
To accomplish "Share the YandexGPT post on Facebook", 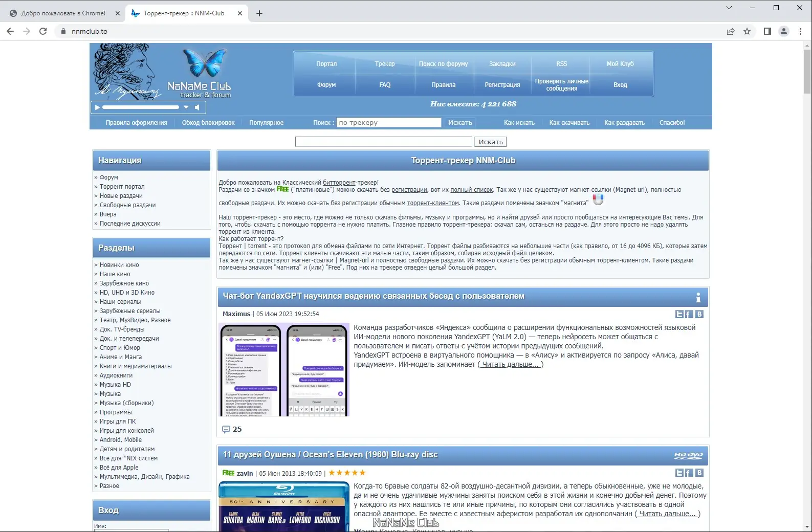I will [689, 314].
